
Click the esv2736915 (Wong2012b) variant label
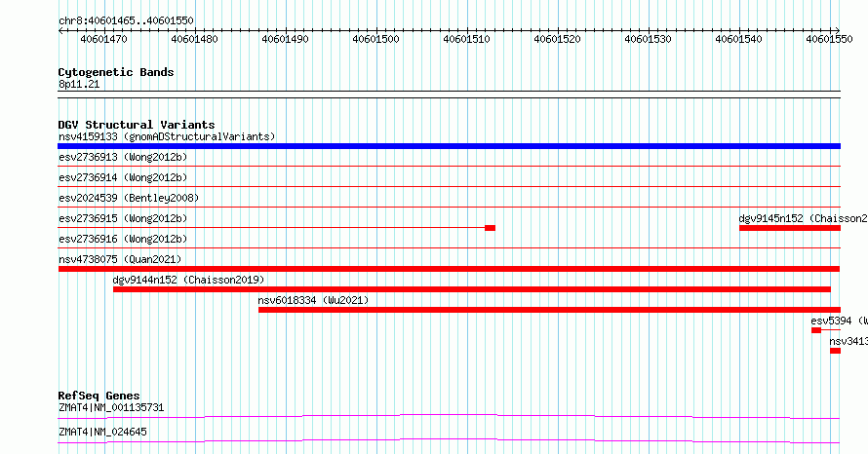(x=123, y=218)
